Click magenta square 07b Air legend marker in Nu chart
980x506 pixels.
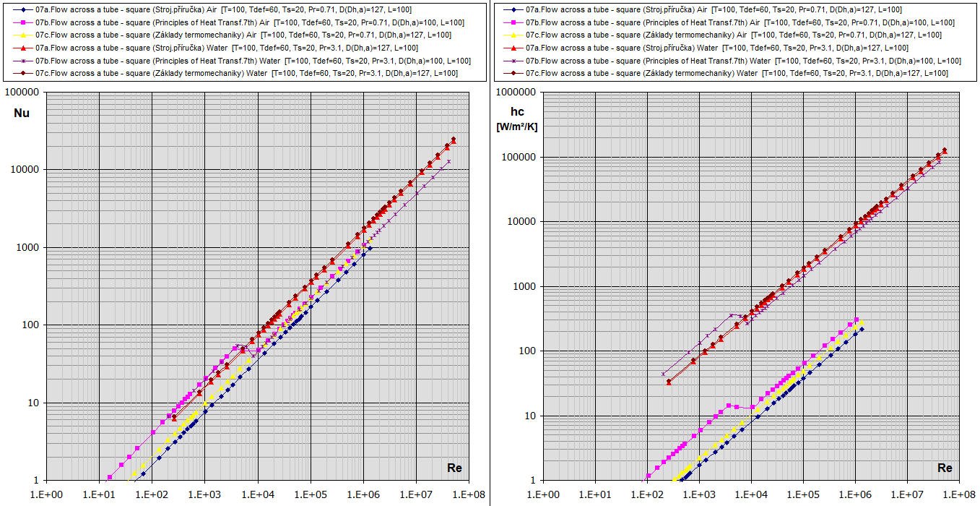tap(23, 22)
